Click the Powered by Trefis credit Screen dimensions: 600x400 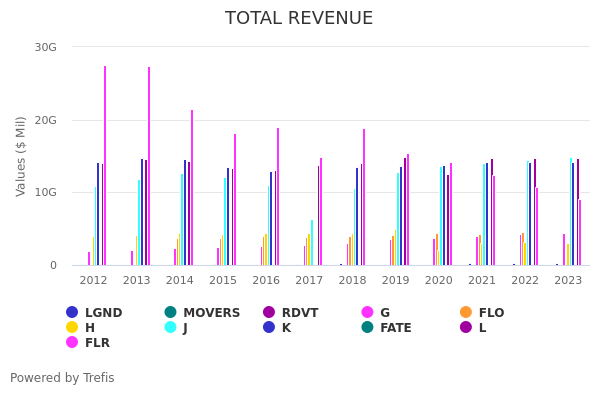(62, 378)
